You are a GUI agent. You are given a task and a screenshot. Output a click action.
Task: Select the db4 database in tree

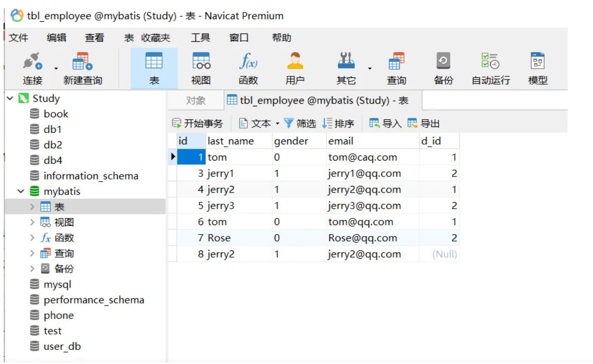[x=53, y=160]
